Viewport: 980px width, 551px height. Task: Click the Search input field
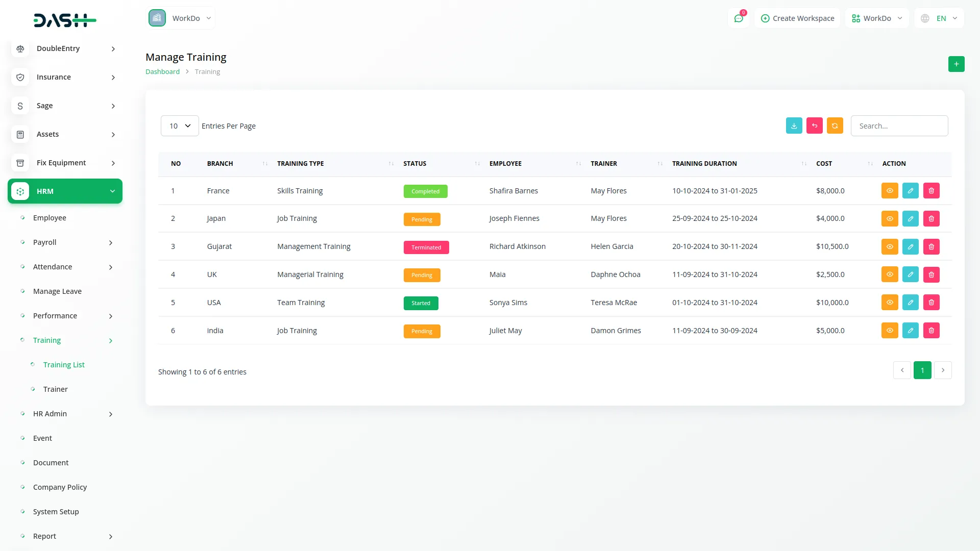[x=899, y=126]
